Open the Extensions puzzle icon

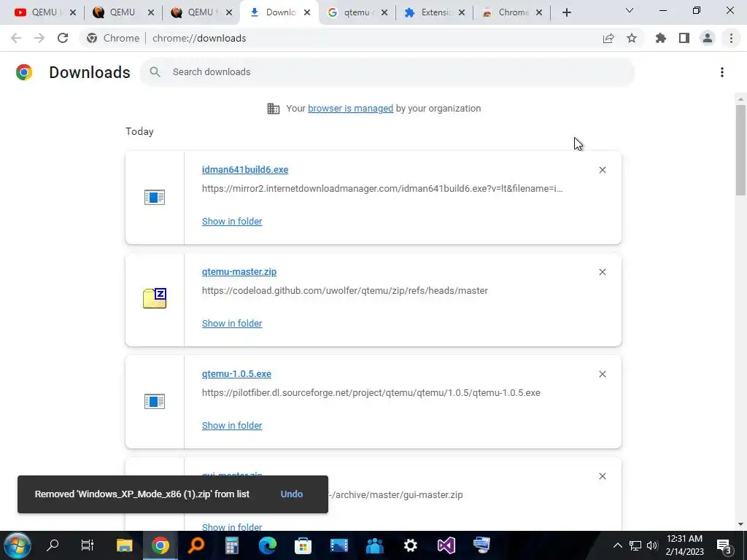pos(661,38)
